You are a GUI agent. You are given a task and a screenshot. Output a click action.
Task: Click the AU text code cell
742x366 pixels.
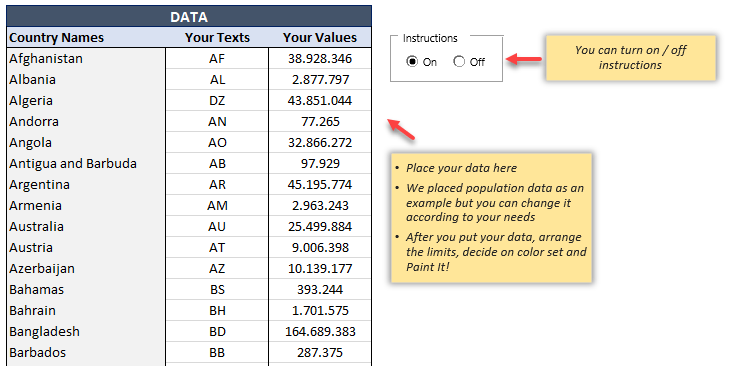[217, 226]
